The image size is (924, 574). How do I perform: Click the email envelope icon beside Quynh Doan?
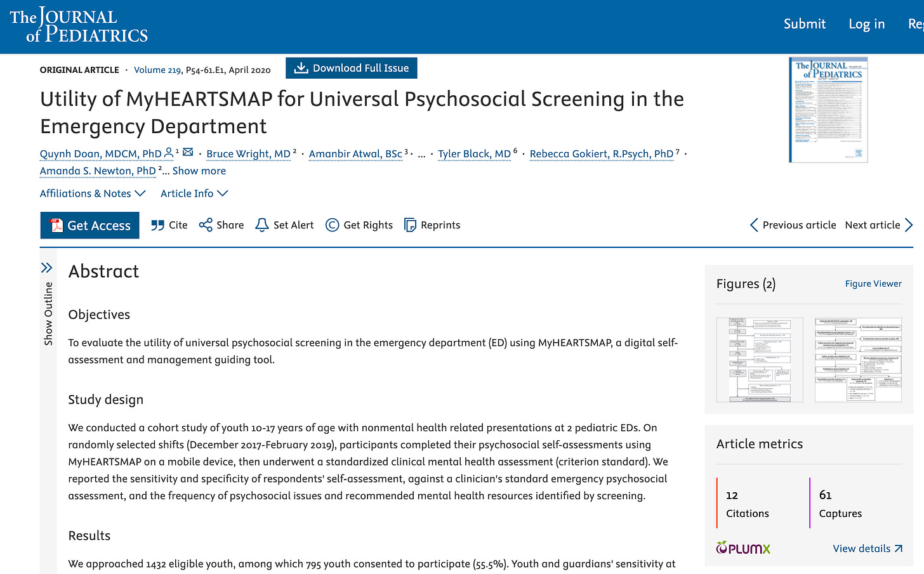(x=188, y=152)
